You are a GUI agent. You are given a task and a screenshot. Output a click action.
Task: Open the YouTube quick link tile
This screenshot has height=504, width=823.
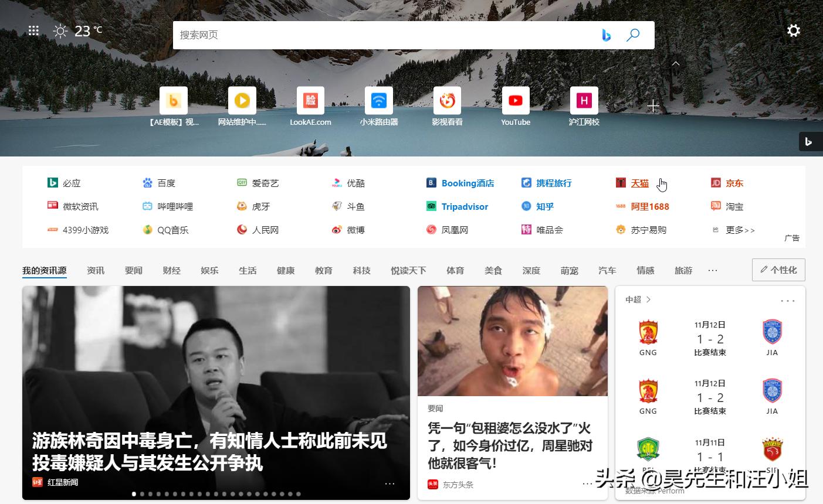point(515,100)
